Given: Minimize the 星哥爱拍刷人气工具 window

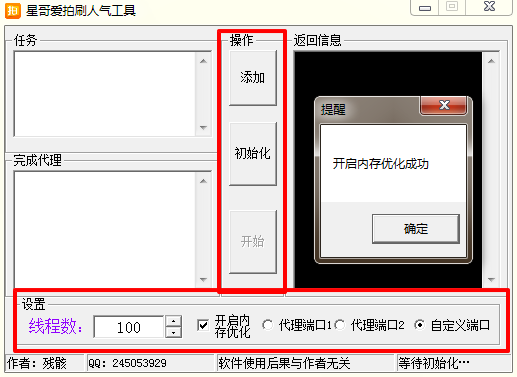Looking at the screenshot, I should coord(425,7).
